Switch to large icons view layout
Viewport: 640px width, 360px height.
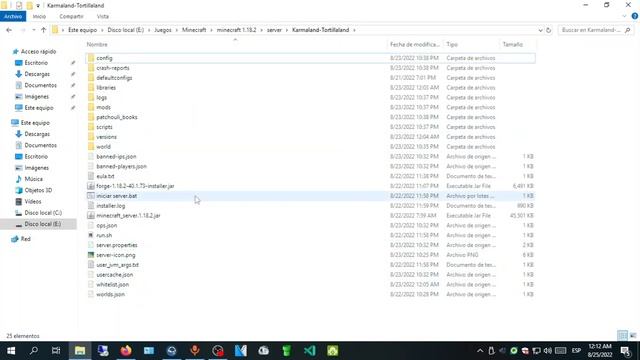point(633,336)
